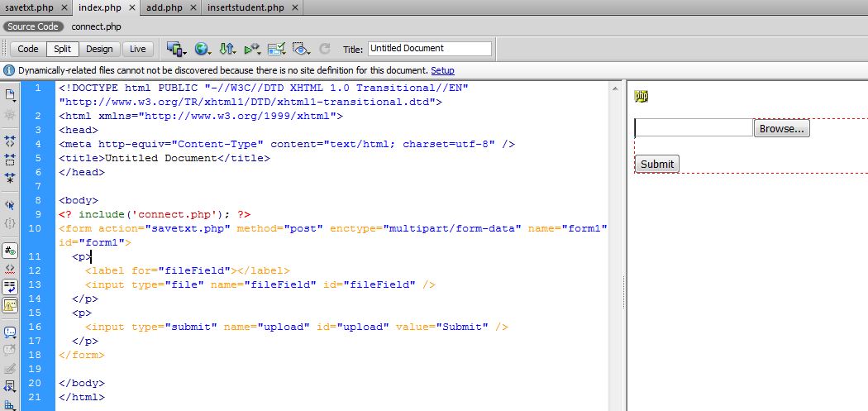The image size is (868, 411).
Task: Click the Select Parent Tag icon
Action: (x=10, y=204)
